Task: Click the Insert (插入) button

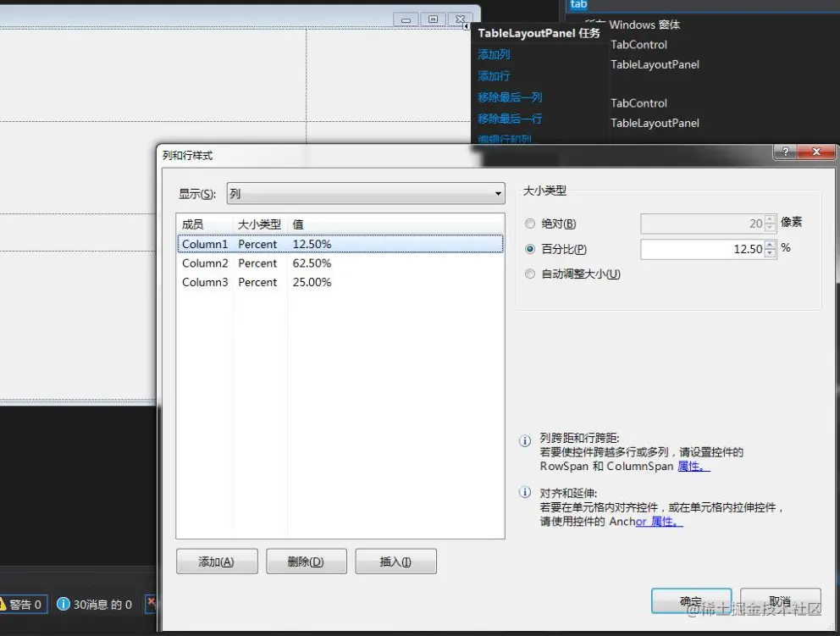Action: pos(396,561)
